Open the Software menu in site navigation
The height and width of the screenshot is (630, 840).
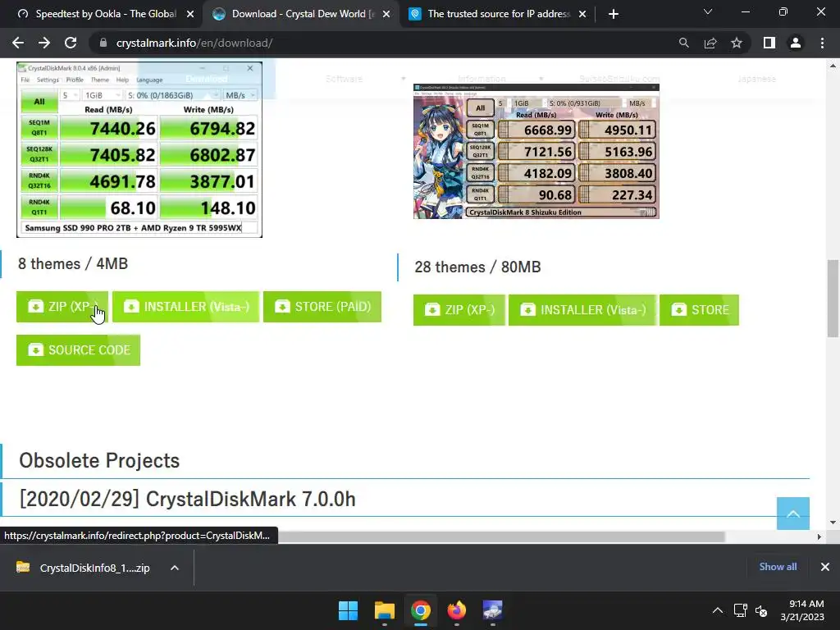click(344, 79)
